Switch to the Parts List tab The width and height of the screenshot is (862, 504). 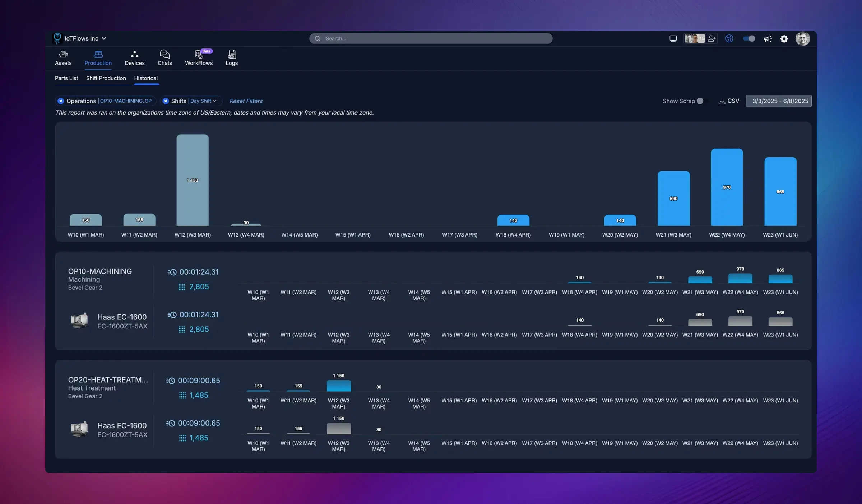pyautogui.click(x=66, y=78)
